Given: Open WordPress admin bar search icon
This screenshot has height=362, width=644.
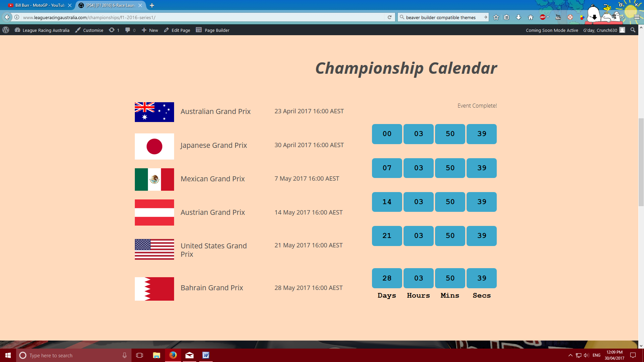Looking at the screenshot, I should pyautogui.click(x=633, y=30).
